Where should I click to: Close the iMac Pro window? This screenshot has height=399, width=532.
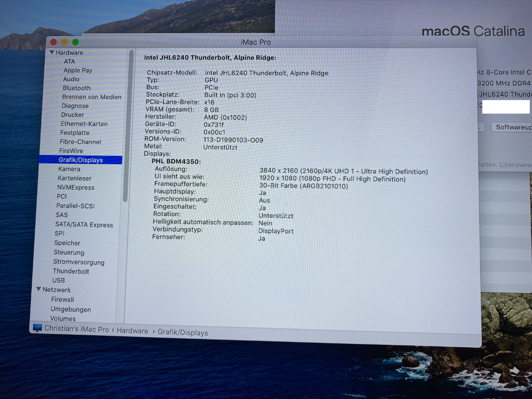click(x=54, y=42)
